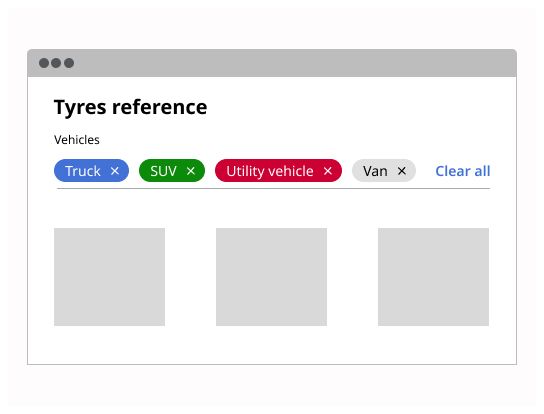Click the middle window control dot
Image resolution: width=544 pixels, height=414 pixels.
[x=56, y=63]
